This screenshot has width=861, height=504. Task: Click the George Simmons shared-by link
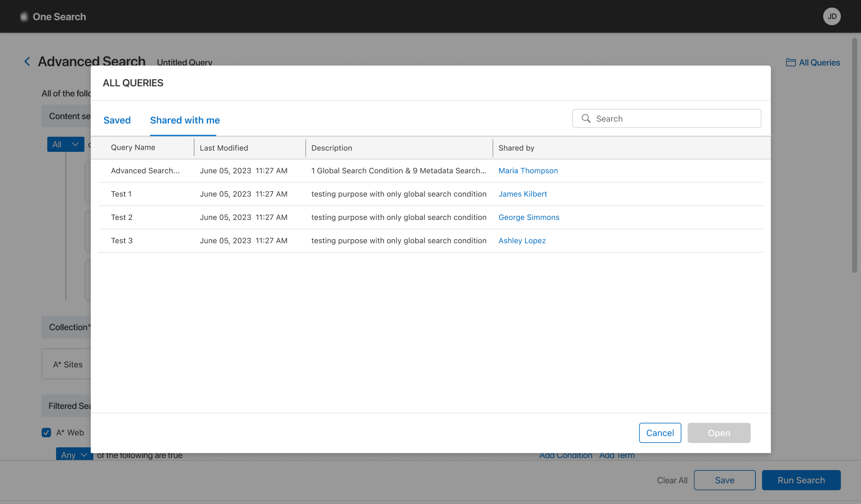coord(529,217)
